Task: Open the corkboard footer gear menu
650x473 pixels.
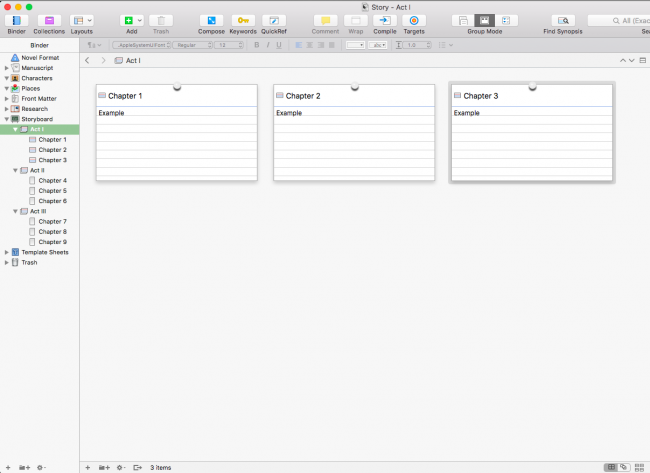Action: (x=121, y=468)
